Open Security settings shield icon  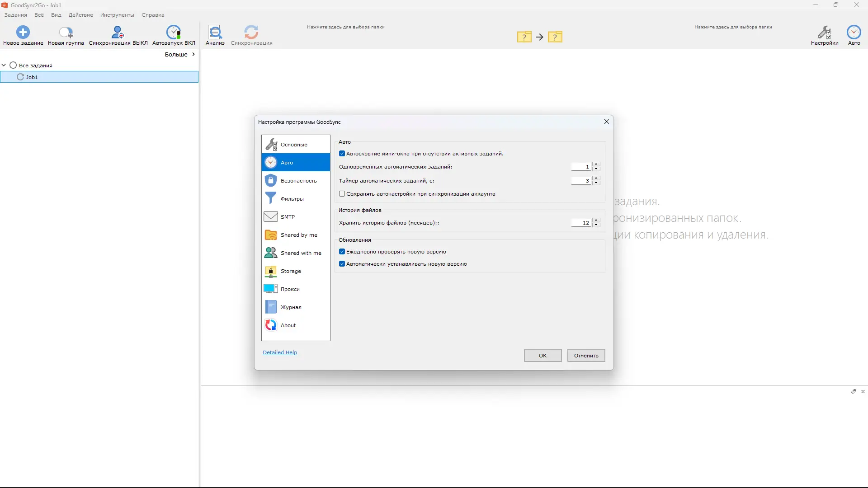(271, 180)
